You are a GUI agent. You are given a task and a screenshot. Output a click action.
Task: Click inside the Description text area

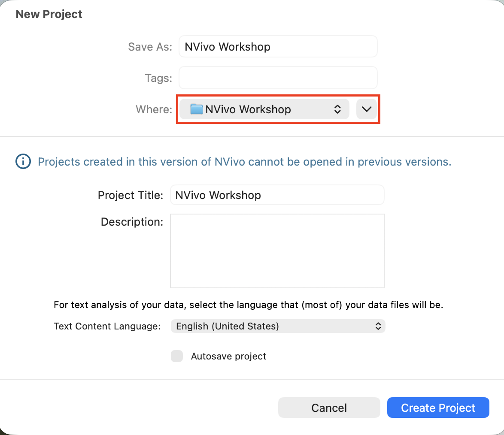(x=277, y=251)
